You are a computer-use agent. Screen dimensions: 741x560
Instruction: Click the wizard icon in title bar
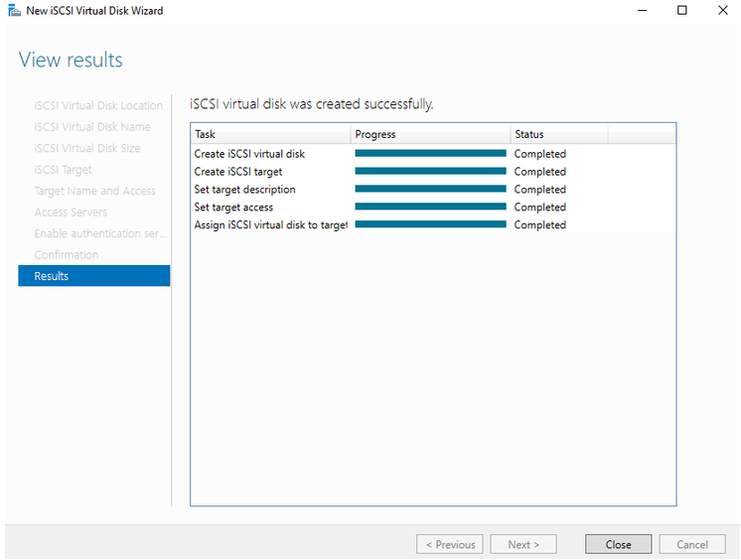[14, 11]
